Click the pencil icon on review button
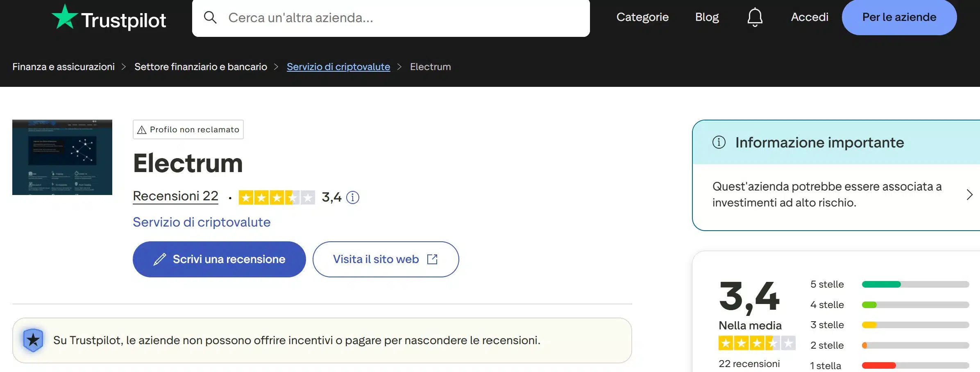Screen dimensions: 980x372 (159, 259)
